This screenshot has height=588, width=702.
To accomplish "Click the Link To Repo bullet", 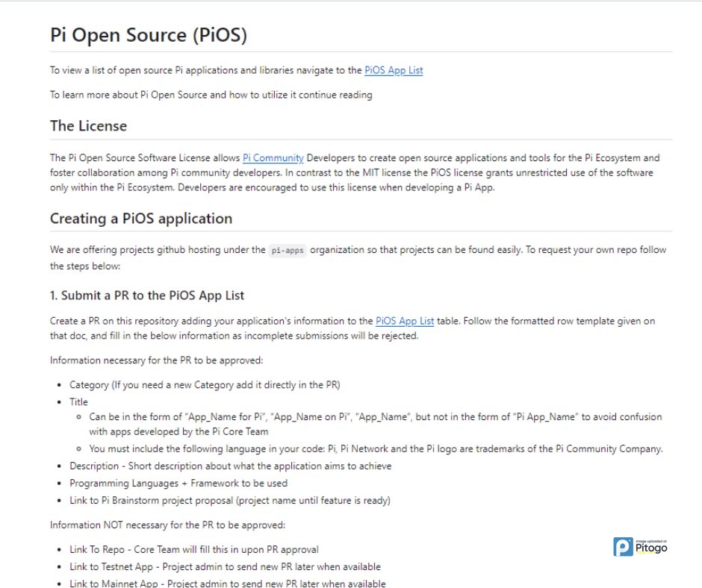I will [x=194, y=549].
